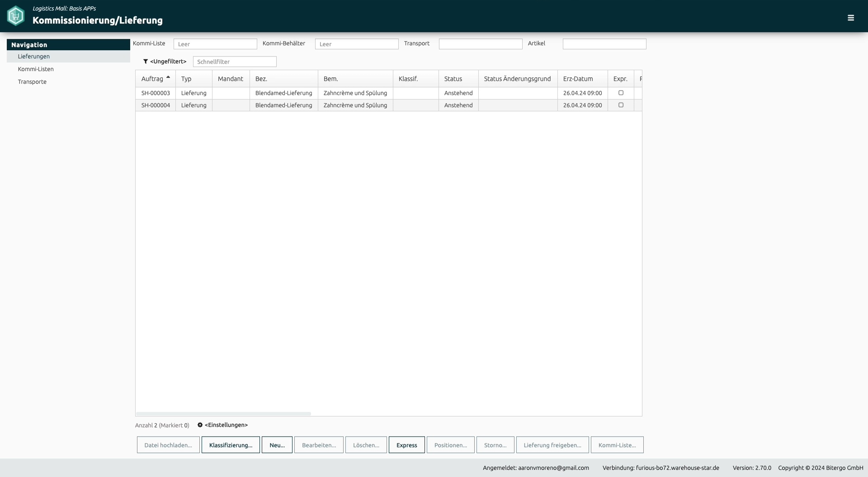Sort by the Bem. column header
This screenshot has width=868, height=477.
pos(355,79)
